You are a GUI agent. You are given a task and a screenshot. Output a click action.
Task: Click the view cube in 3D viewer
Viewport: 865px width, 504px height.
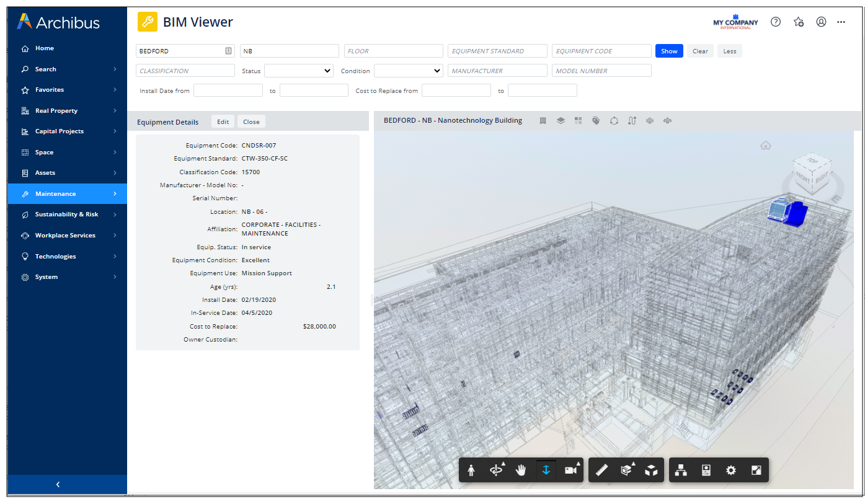pos(811,175)
